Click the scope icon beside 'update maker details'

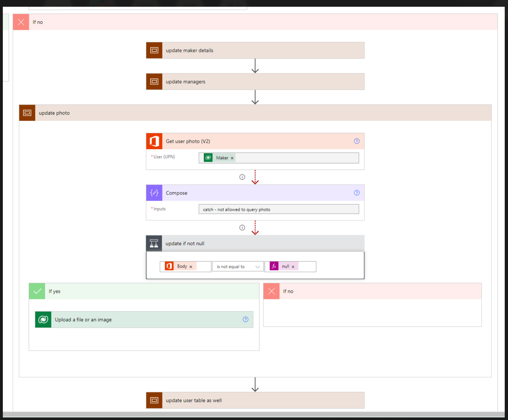(x=154, y=50)
